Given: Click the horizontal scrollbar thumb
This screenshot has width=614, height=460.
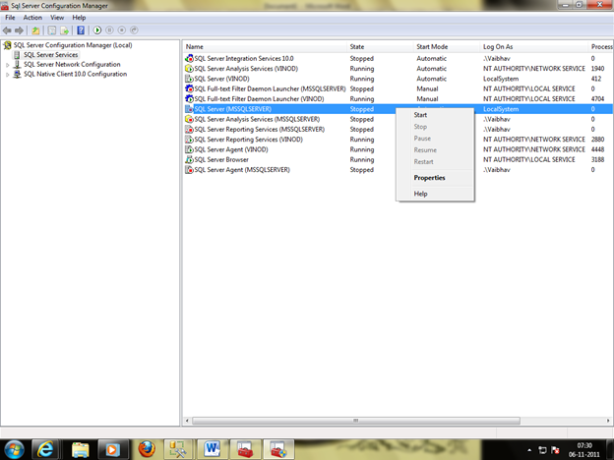Looking at the screenshot, I should point(356,421).
